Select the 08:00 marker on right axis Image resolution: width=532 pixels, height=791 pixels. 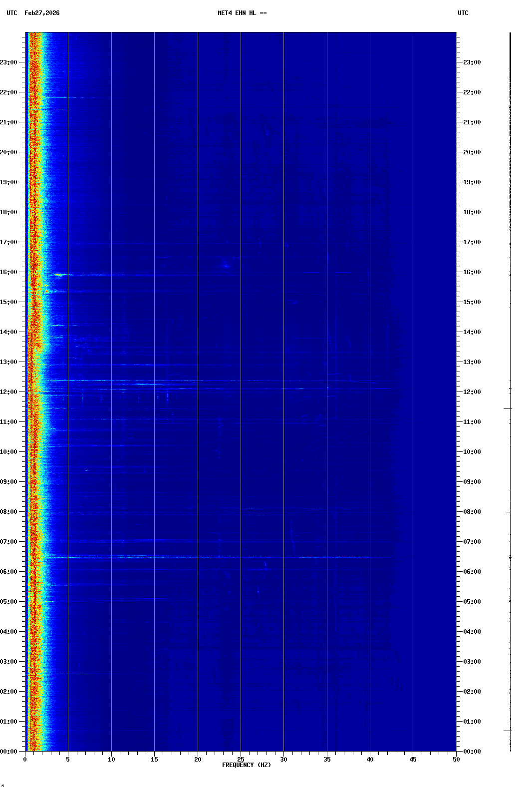click(x=472, y=512)
